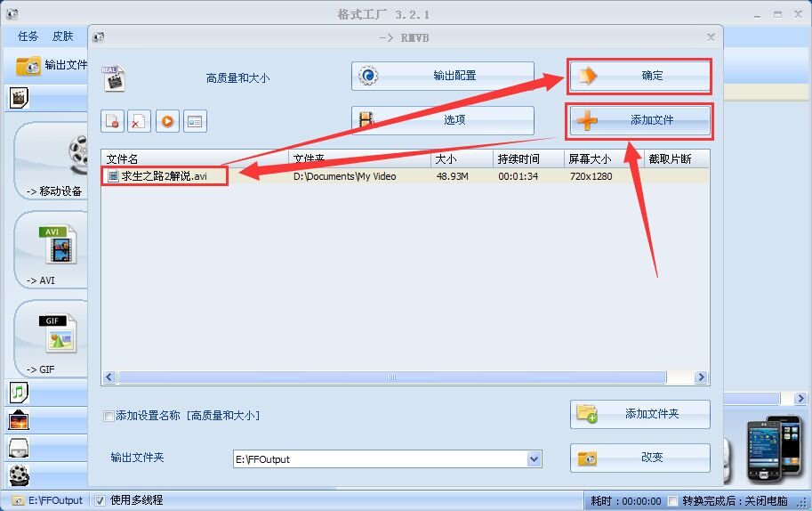
Task: Click the Format Factory app icon in the title bar
Action: coord(12,14)
